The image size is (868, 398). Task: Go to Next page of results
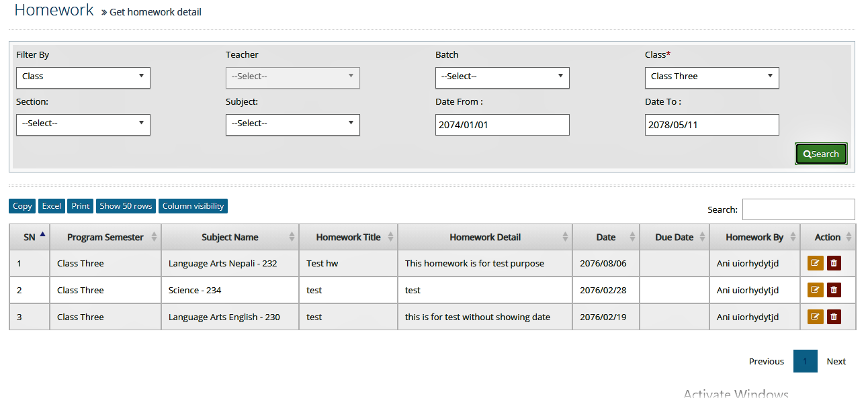(836, 361)
